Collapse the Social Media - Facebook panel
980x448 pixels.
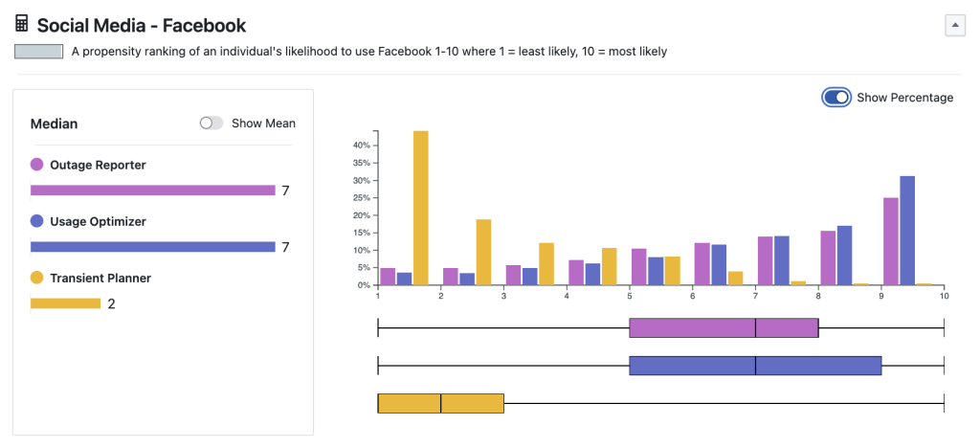pyautogui.click(x=954, y=26)
